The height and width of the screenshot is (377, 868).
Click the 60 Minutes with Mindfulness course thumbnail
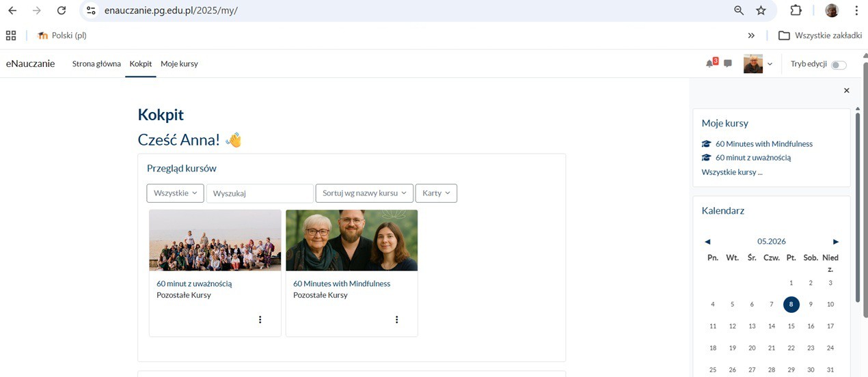pos(351,240)
